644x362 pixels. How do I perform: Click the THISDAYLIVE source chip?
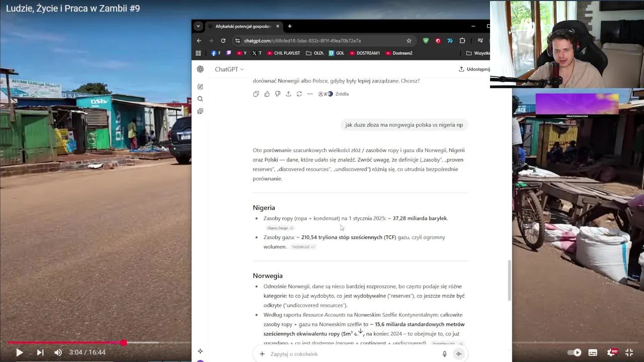point(303,247)
